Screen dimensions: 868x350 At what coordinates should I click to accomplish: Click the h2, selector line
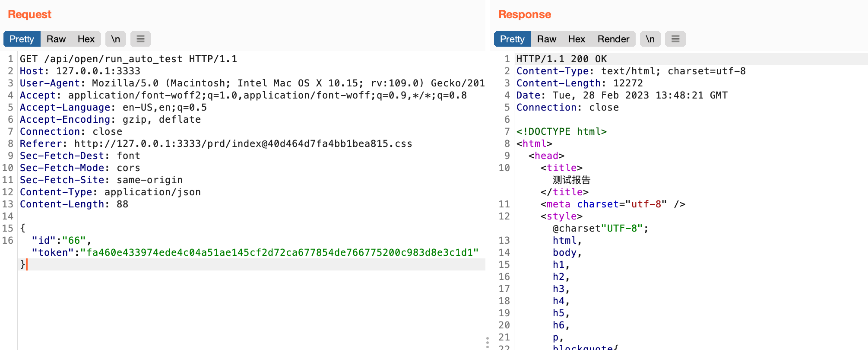tap(561, 277)
